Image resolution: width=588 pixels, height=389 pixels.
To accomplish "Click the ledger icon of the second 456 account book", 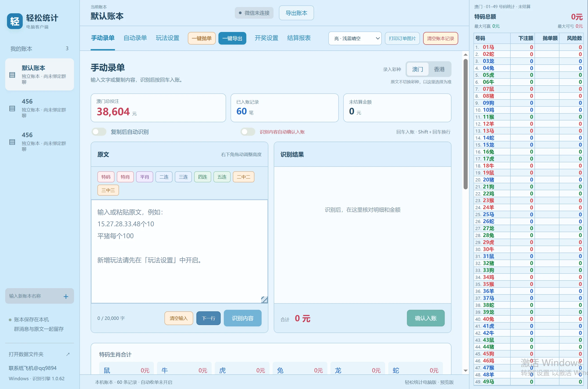I will click(x=12, y=142).
